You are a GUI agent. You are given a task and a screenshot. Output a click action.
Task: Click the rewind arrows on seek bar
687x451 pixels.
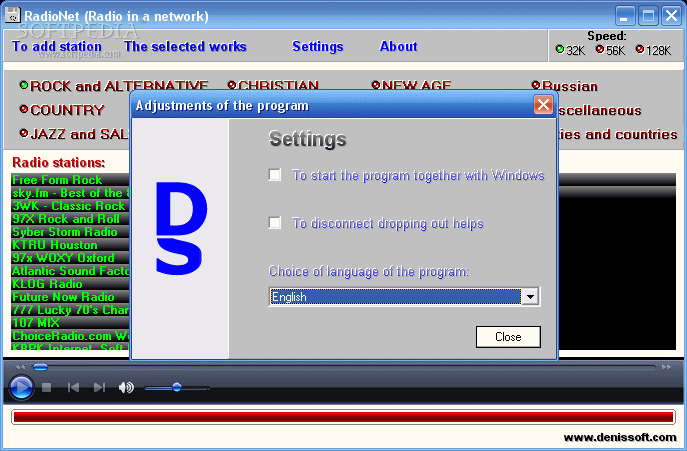click(20, 367)
